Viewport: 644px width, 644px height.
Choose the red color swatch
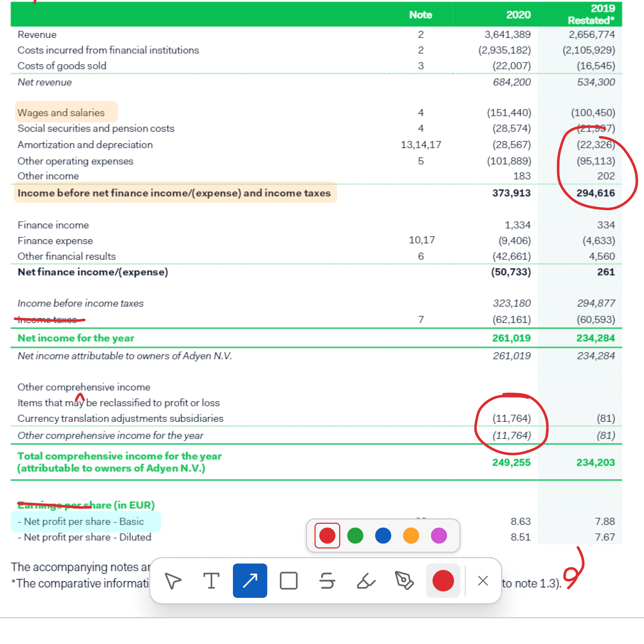click(x=327, y=536)
